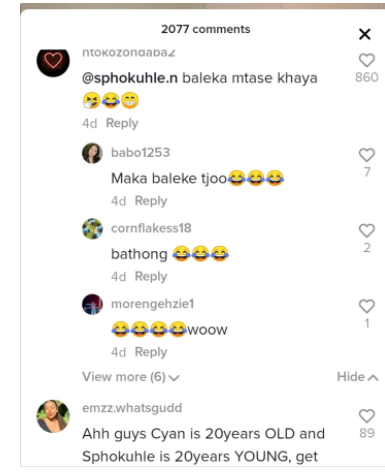Open the @sphokuhle.n mention

coord(130,78)
